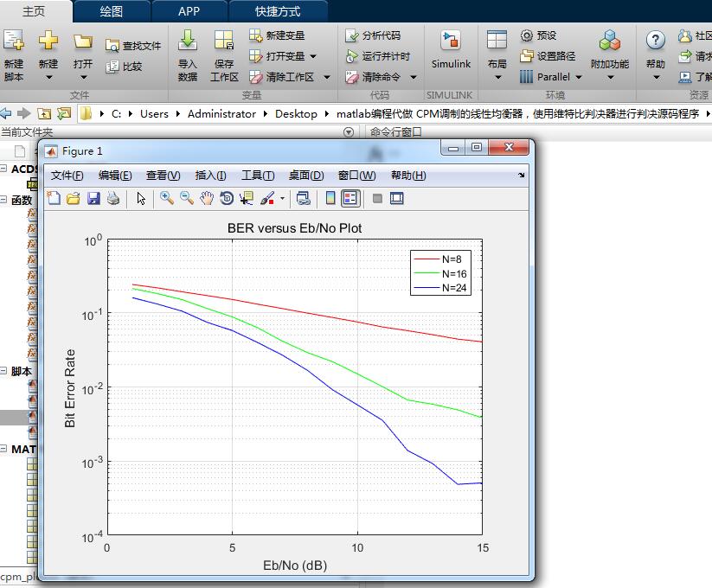Collapse the 函数 (Functions) tree group

[x=3, y=199]
